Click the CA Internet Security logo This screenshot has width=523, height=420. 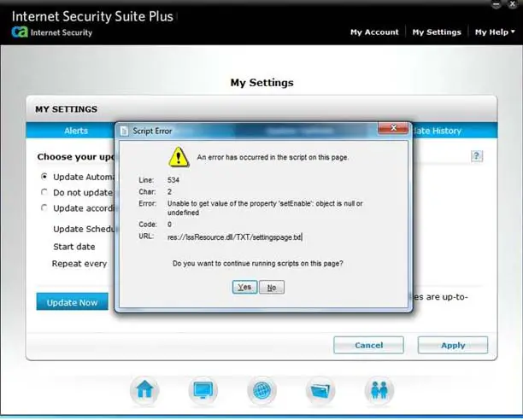click(52, 32)
